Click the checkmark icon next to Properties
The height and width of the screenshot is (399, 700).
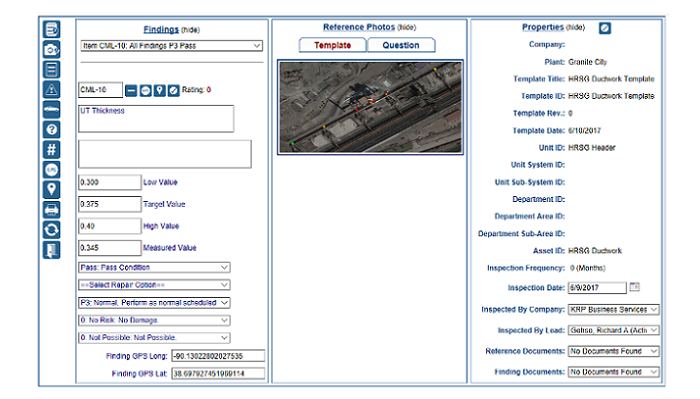pos(605,28)
